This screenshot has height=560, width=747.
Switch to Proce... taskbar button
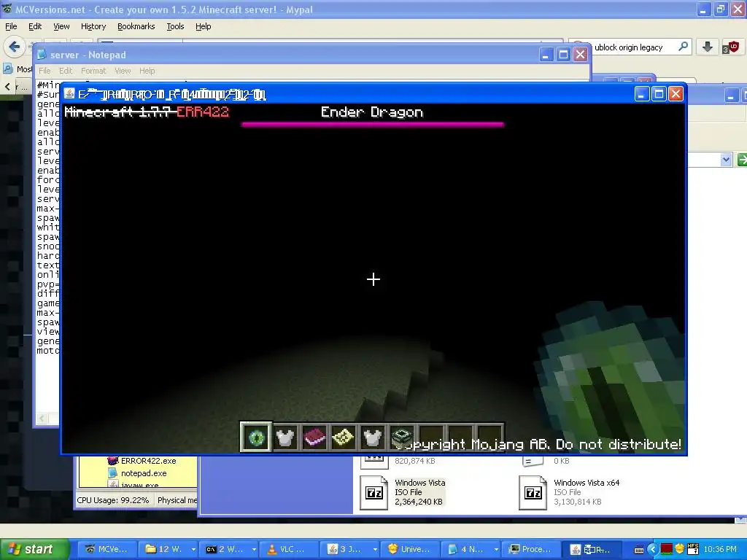point(531,549)
